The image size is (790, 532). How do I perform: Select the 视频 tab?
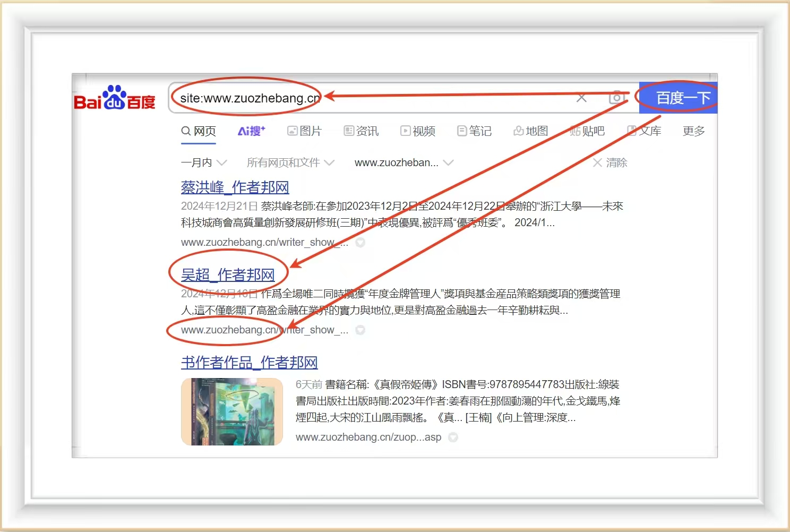pos(418,131)
